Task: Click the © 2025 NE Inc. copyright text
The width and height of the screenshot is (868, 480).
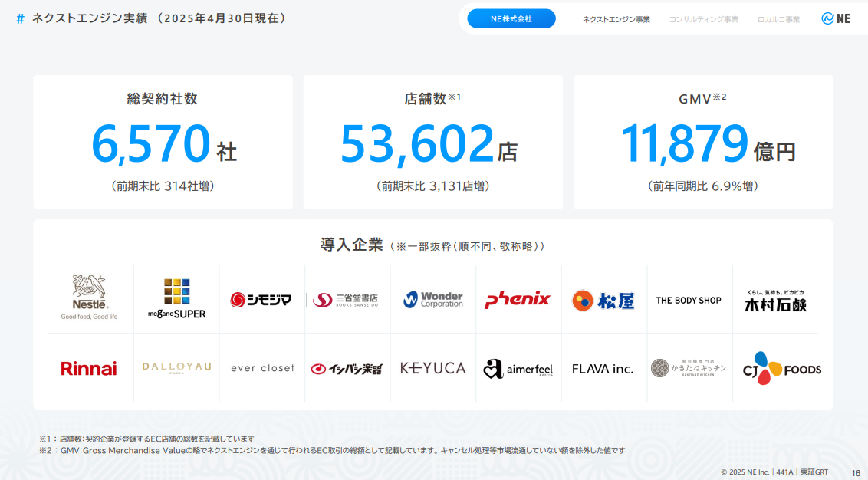Action: click(x=745, y=472)
